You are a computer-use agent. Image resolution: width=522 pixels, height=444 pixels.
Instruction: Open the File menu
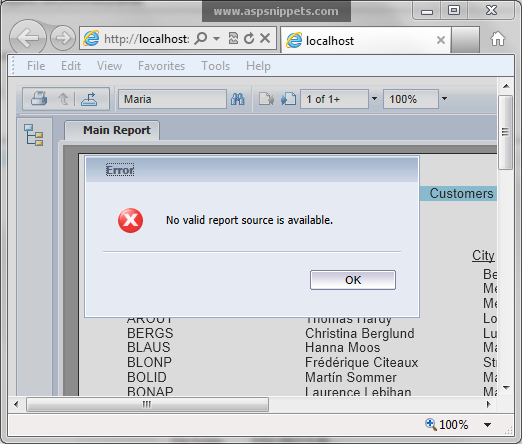click(x=36, y=66)
